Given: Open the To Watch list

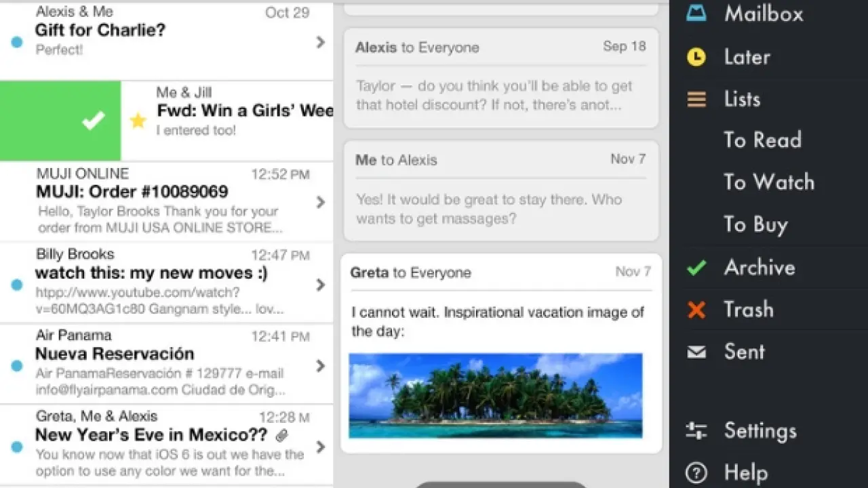Looking at the screenshot, I should [x=769, y=182].
